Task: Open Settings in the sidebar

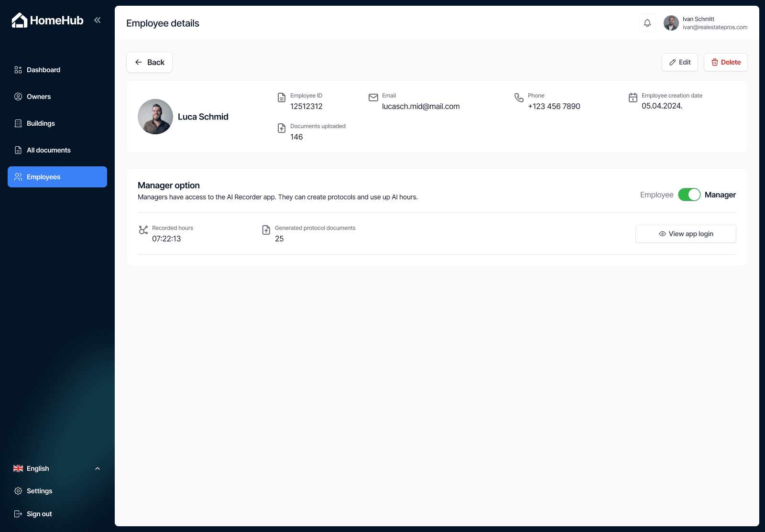Action: click(57, 491)
